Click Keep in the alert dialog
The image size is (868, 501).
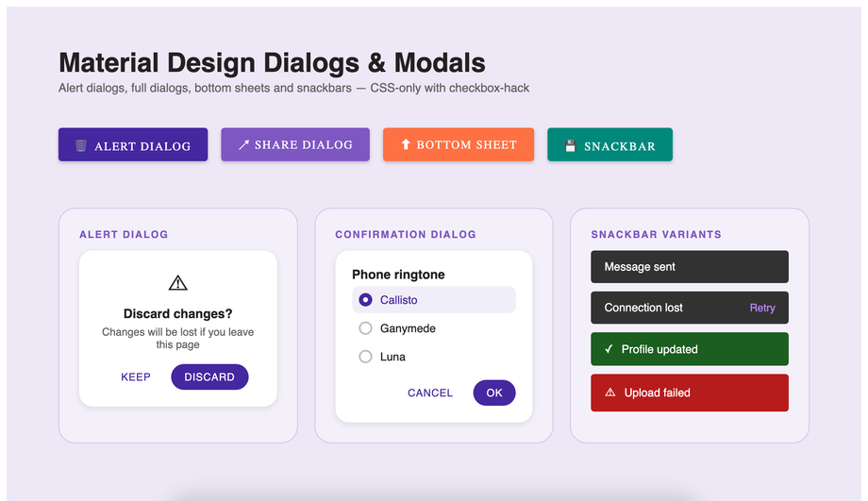[x=136, y=377]
